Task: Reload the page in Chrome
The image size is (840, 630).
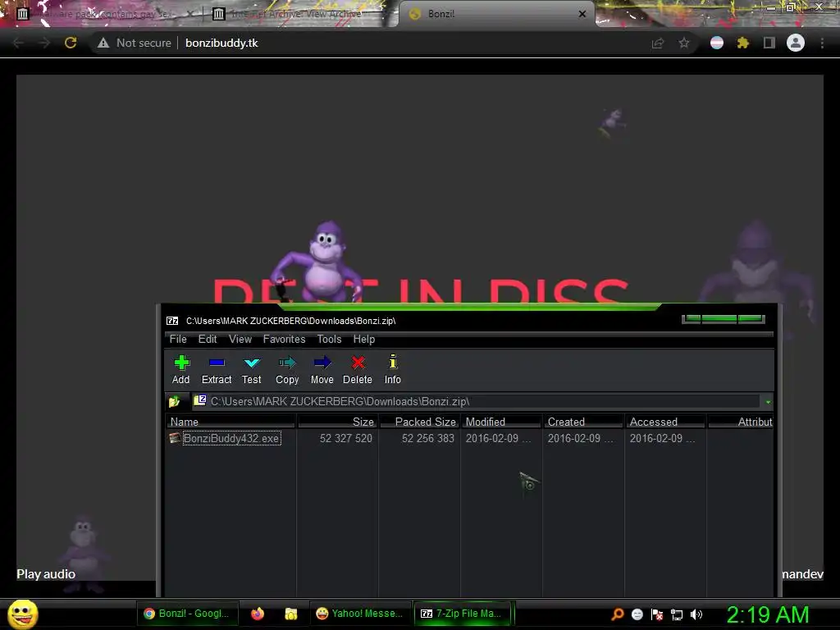Action: (71, 43)
